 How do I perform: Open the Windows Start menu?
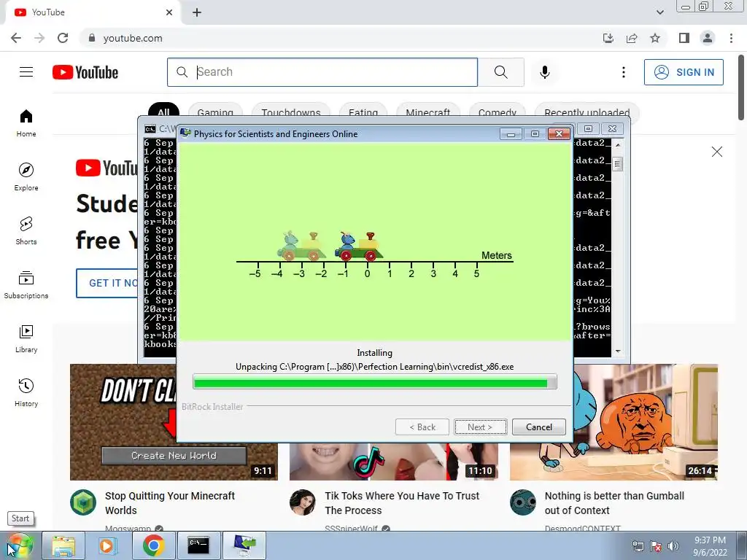(19, 545)
